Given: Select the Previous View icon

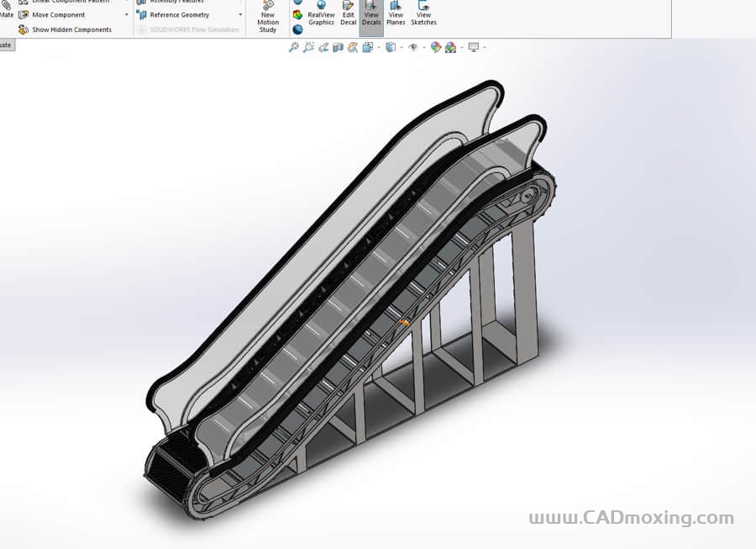Looking at the screenshot, I should point(323,47).
